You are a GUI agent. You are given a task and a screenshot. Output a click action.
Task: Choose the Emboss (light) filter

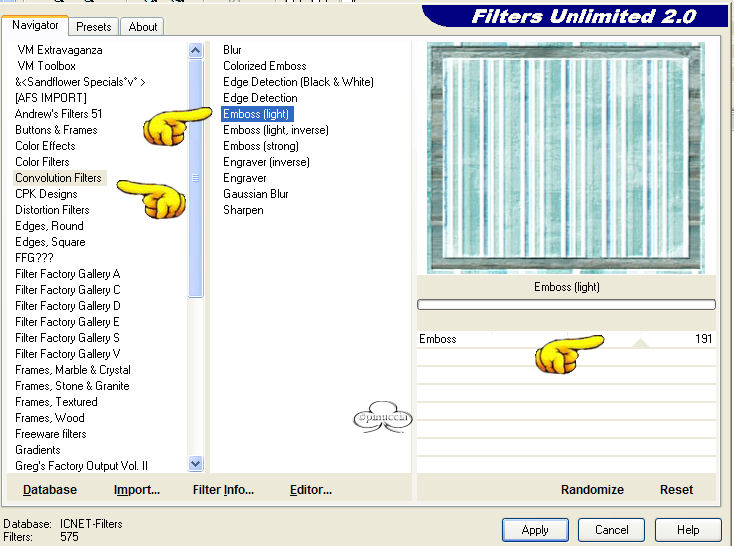(257, 114)
